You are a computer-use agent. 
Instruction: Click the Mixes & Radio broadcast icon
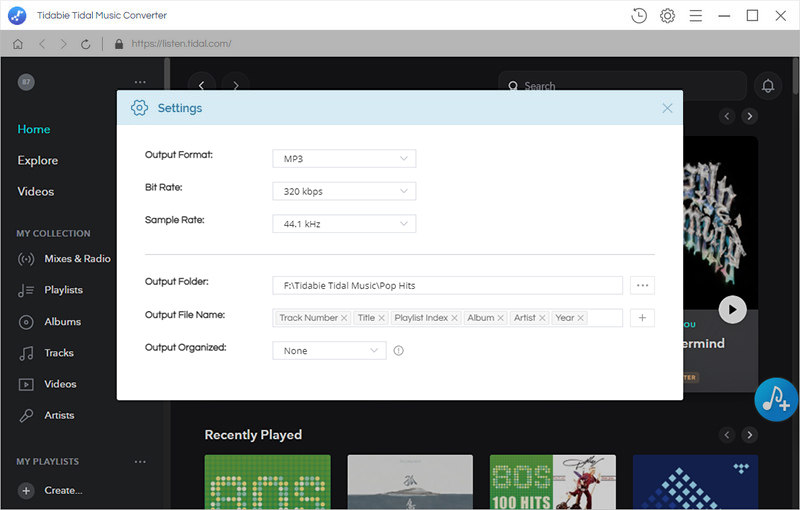click(x=26, y=259)
